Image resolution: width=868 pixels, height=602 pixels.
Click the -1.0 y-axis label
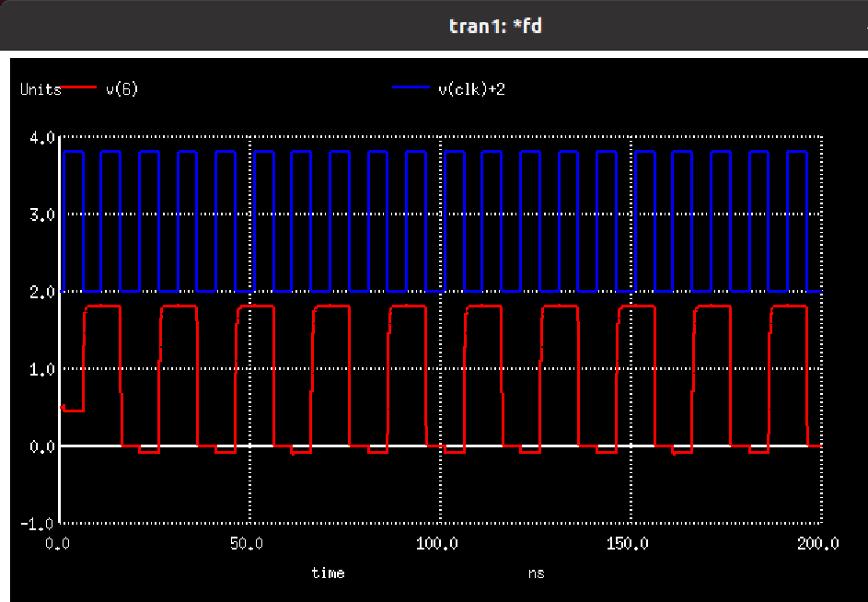coord(38,524)
